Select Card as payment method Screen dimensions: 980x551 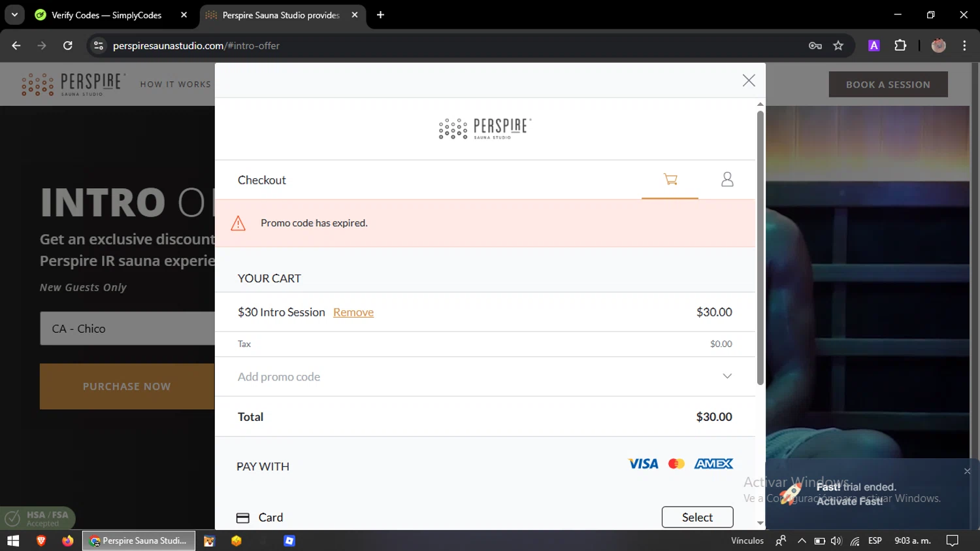pos(697,517)
